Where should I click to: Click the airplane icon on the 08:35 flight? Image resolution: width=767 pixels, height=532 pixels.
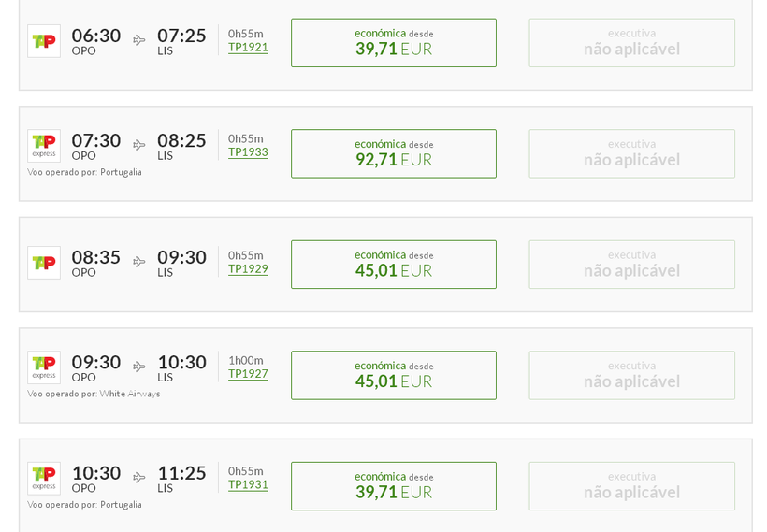click(139, 262)
